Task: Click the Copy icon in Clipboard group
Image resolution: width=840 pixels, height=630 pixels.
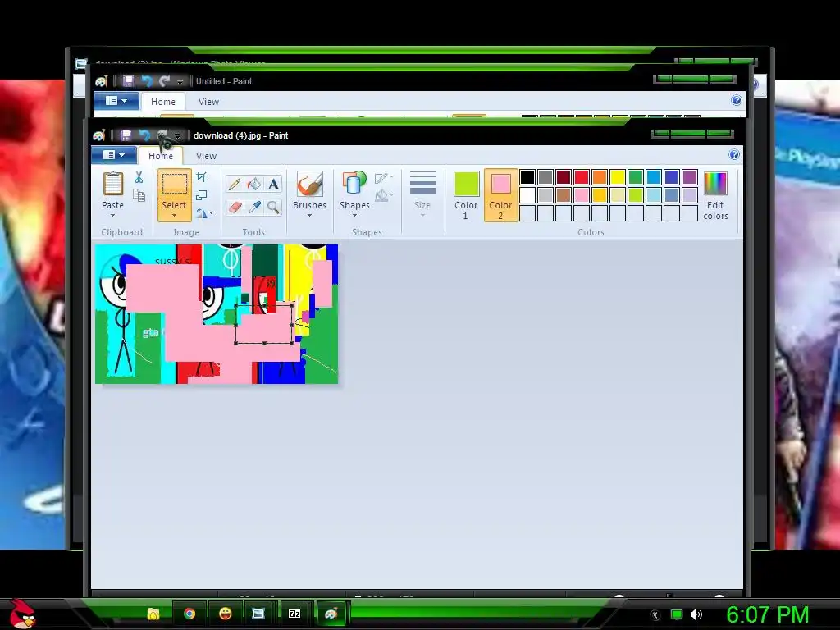Action: (139, 195)
